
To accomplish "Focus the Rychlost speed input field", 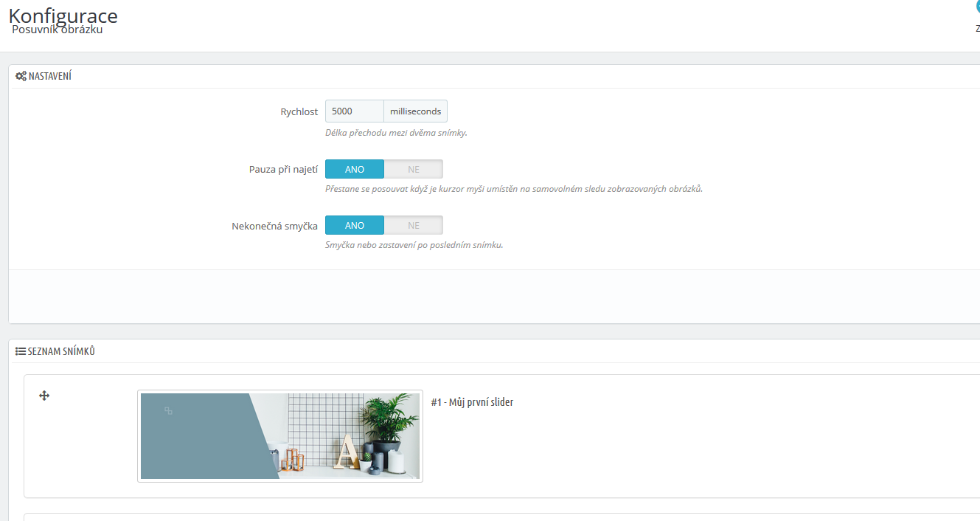I will (355, 111).
